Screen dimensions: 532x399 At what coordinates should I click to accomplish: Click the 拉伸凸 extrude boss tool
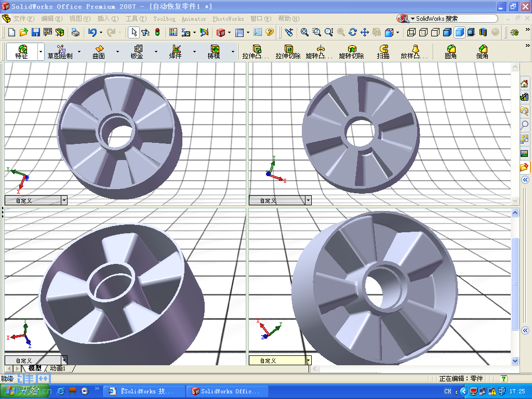coord(256,52)
